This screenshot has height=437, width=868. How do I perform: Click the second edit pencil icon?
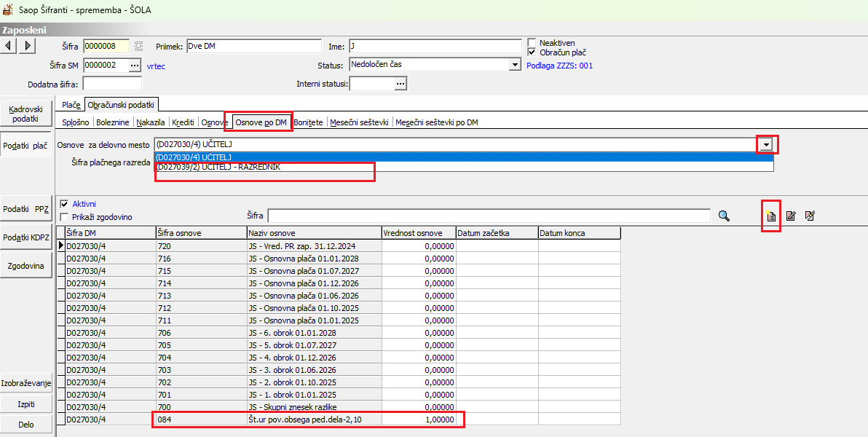click(810, 216)
